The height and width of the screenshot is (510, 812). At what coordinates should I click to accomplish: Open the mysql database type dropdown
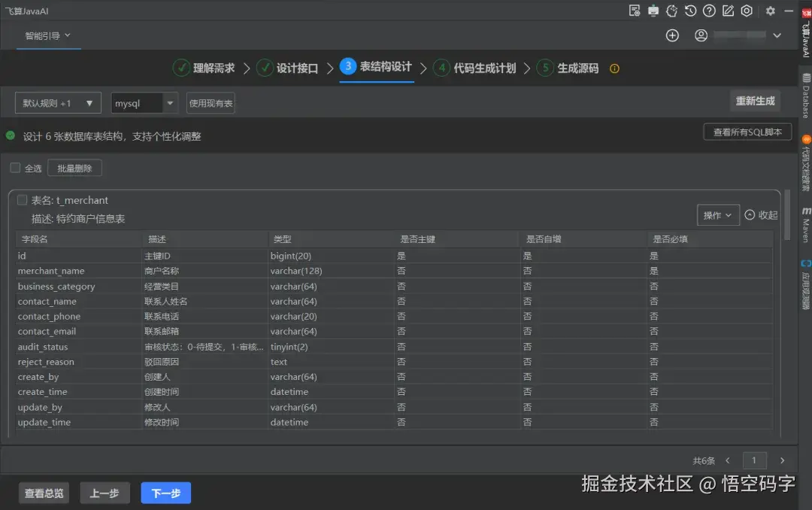144,102
